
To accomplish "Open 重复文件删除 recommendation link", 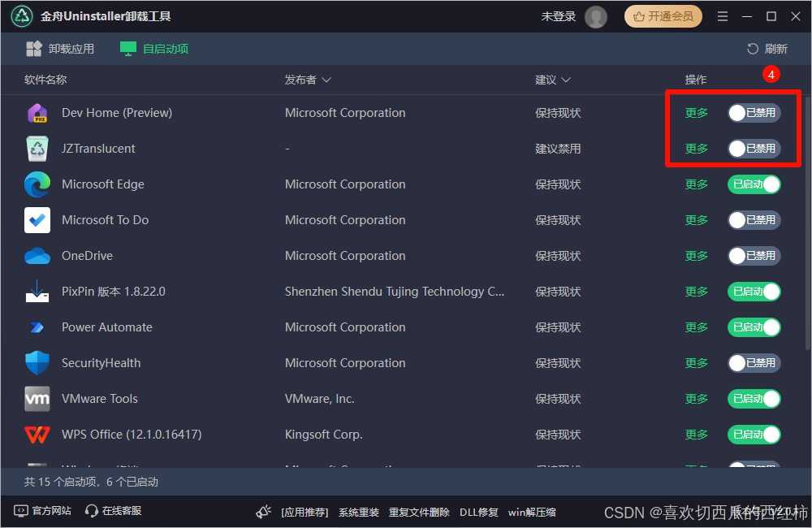I will 419,512.
